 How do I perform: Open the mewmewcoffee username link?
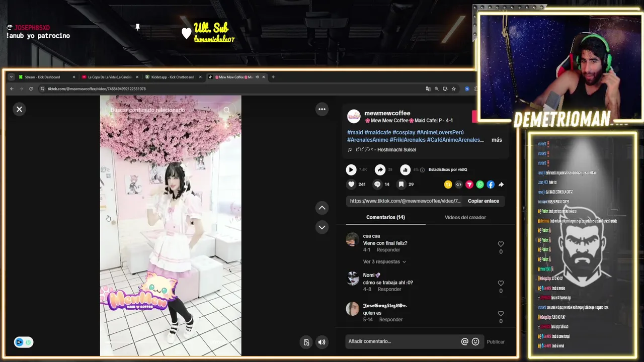387,113
